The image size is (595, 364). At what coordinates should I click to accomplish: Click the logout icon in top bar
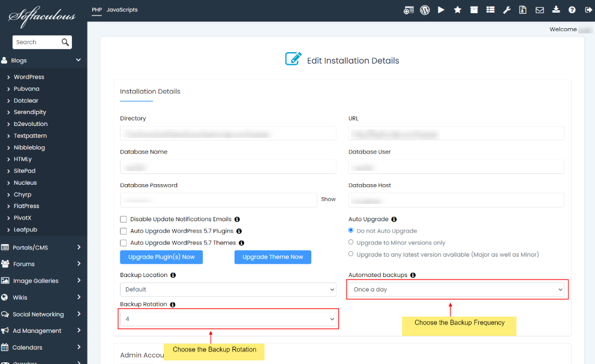coord(588,10)
